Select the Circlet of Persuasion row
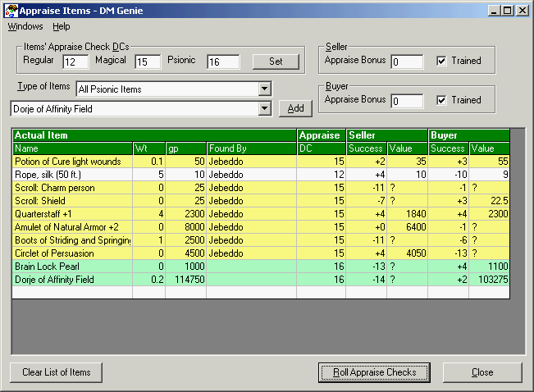 point(261,253)
